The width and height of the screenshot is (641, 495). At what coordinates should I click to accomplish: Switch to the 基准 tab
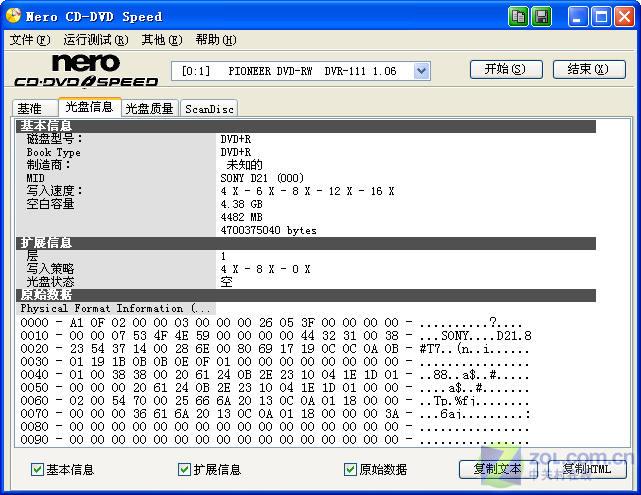[35, 108]
